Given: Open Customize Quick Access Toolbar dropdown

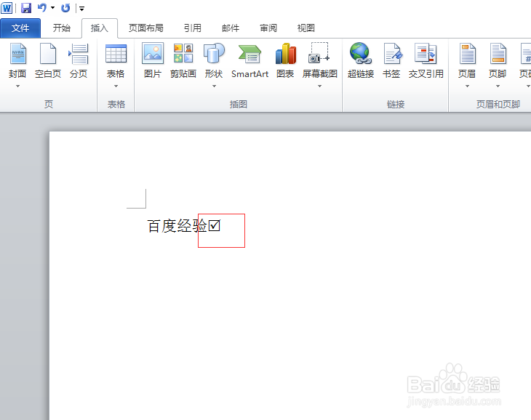Looking at the screenshot, I should [81, 9].
